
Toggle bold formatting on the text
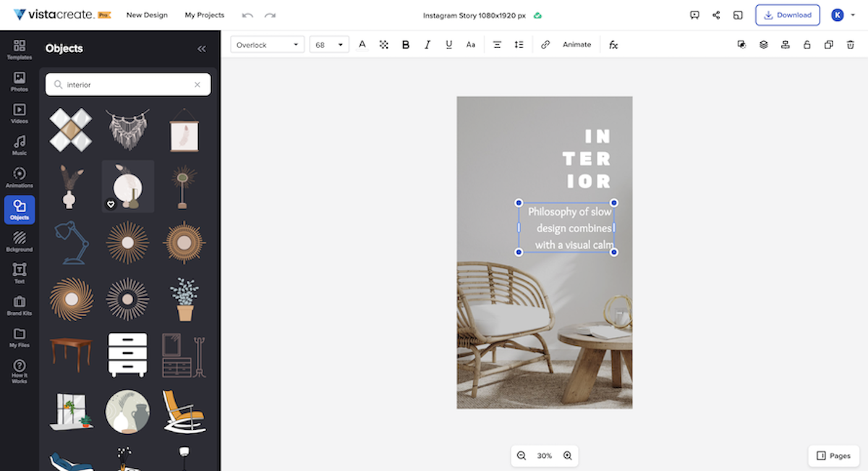coord(406,44)
